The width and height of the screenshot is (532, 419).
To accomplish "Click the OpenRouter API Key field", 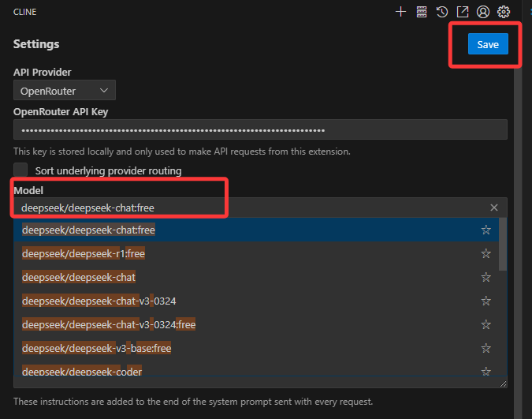I will pos(260,129).
